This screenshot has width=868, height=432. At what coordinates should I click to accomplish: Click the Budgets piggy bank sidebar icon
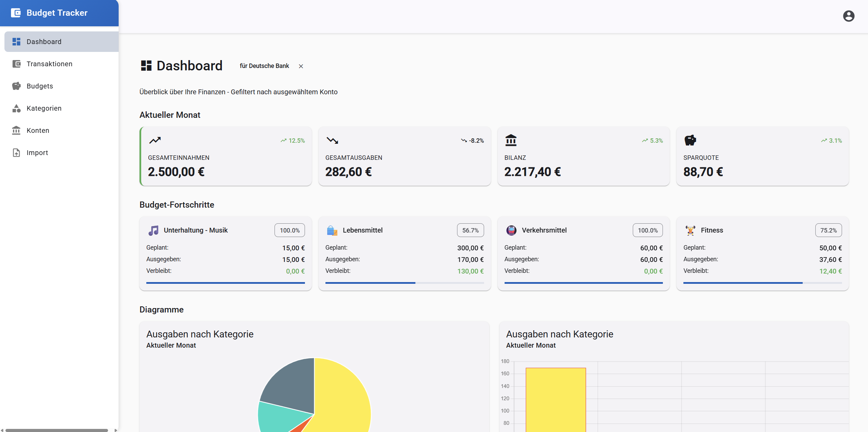coord(16,86)
